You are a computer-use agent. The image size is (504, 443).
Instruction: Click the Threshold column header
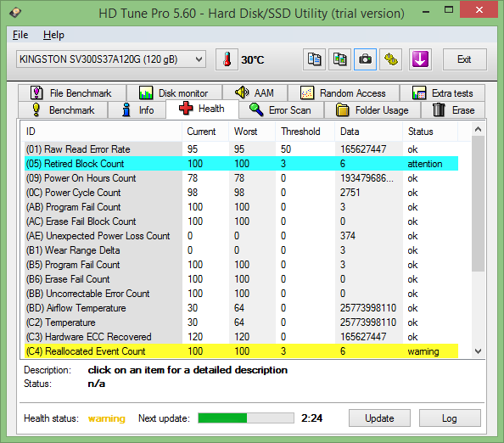pos(305,132)
